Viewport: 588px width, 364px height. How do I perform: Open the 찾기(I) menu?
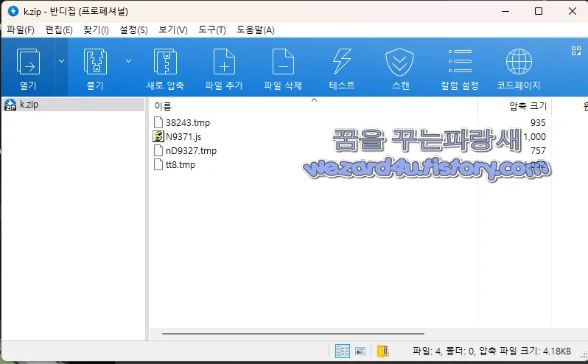96,30
